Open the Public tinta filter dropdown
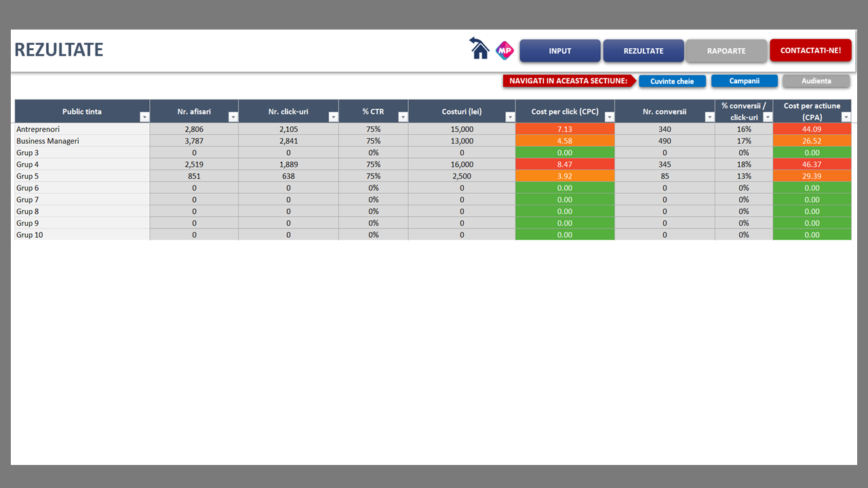The image size is (868, 488). click(144, 117)
